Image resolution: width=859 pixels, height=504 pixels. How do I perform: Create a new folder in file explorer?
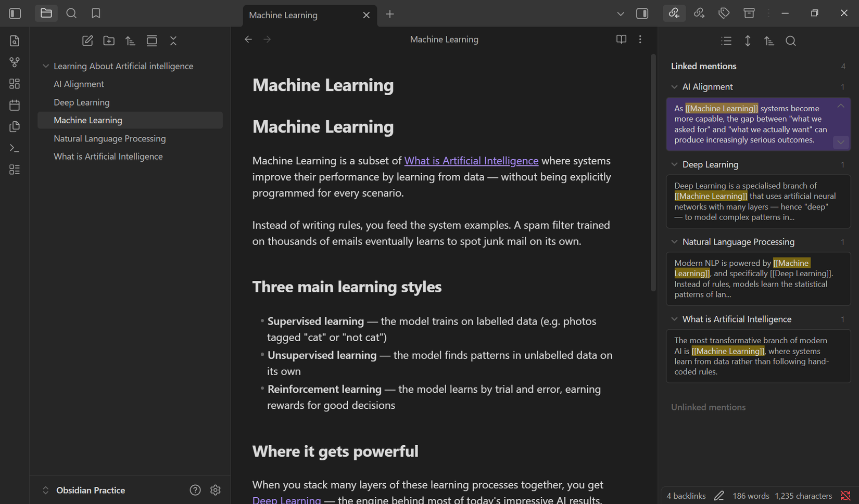tap(109, 41)
